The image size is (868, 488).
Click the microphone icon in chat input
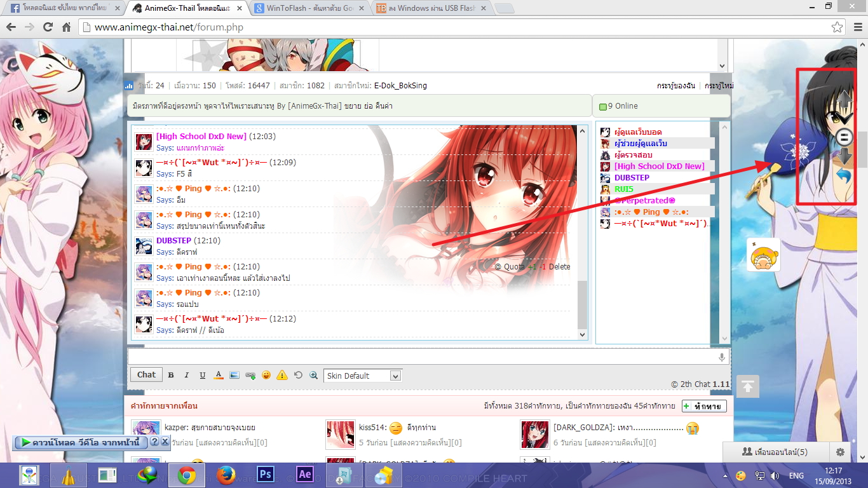722,358
